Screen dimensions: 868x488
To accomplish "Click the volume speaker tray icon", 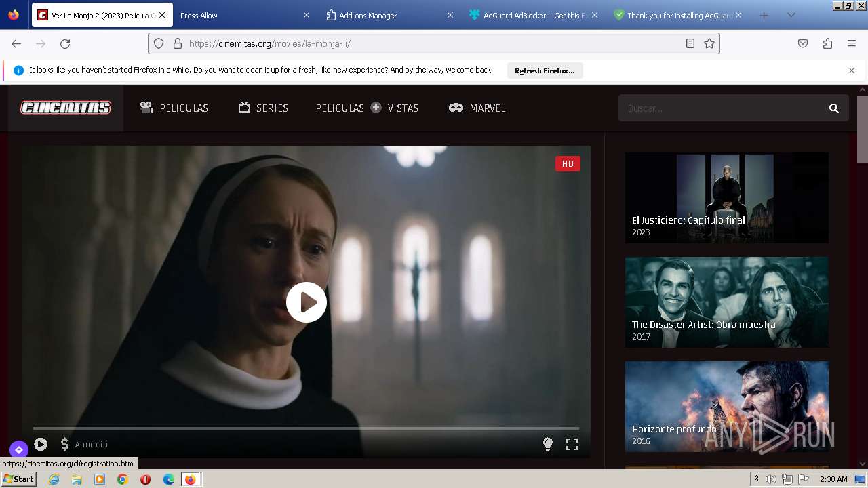I will pyautogui.click(x=771, y=479).
